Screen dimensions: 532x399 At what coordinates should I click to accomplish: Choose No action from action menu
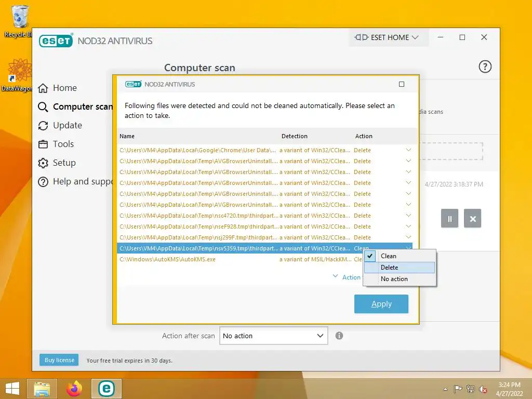(400, 279)
